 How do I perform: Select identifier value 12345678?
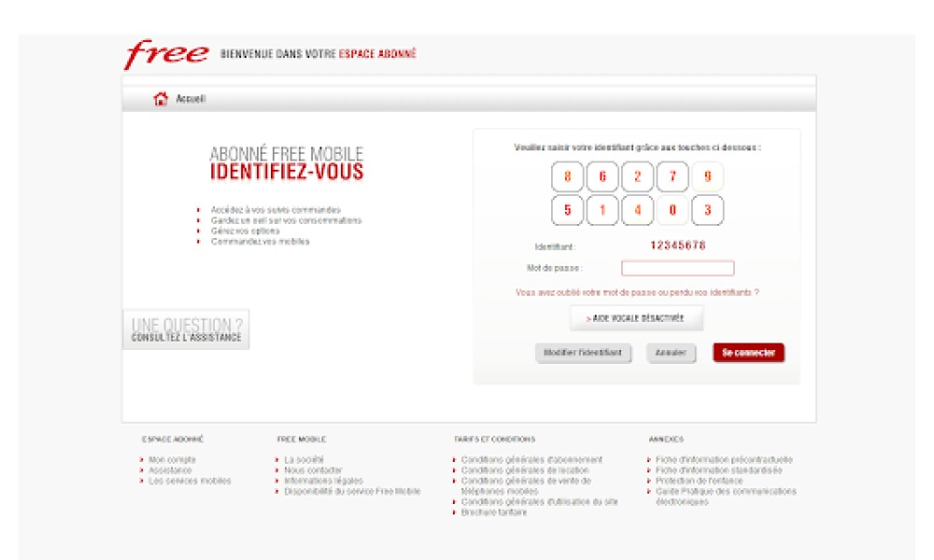coord(678,245)
